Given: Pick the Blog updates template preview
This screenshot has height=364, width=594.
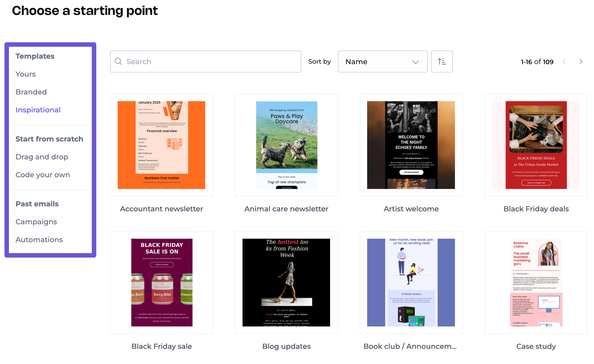Looking at the screenshot, I should (x=286, y=282).
